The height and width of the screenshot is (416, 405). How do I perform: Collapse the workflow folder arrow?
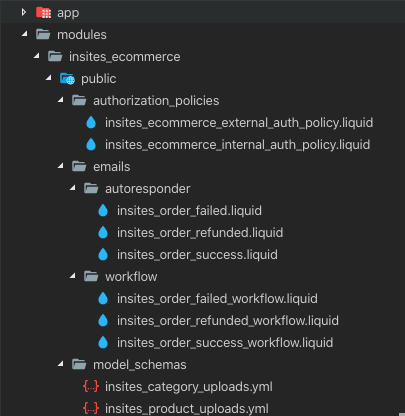click(x=73, y=276)
